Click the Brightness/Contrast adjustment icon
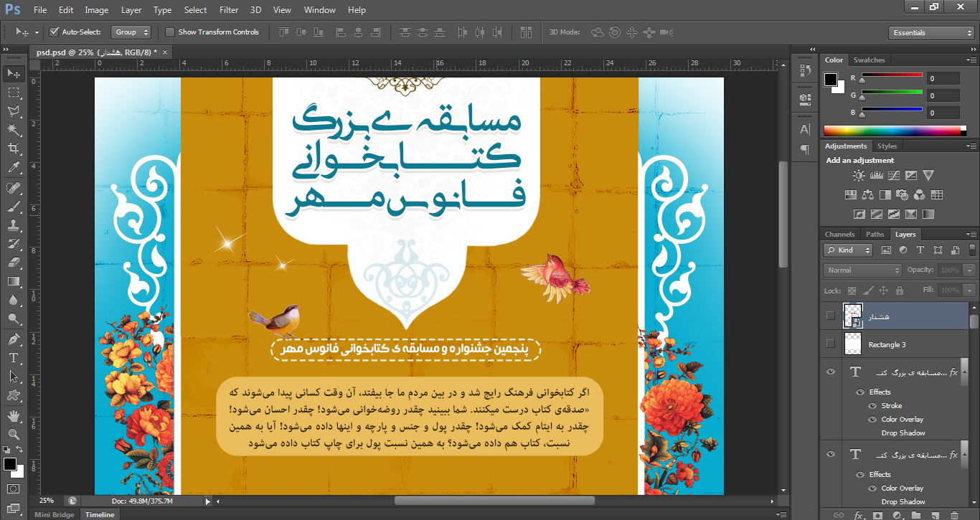This screenshot has height=520, width=980. pyautogui.click(x=859, y=175)
